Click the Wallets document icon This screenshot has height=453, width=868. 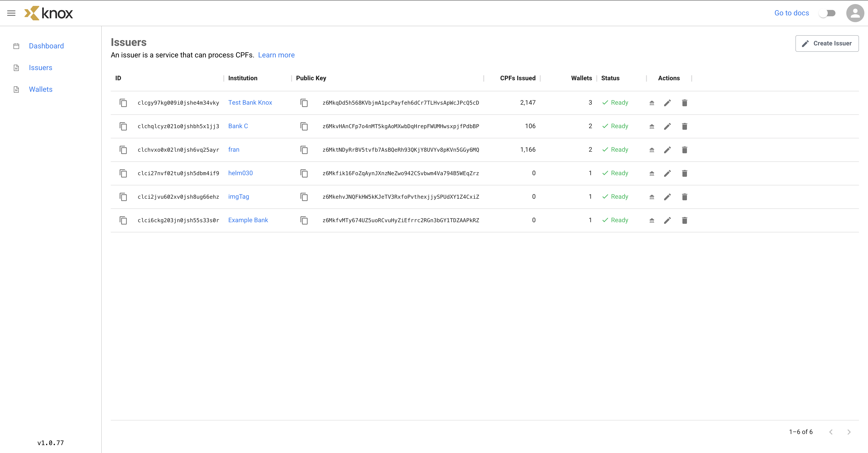point(16,89)
